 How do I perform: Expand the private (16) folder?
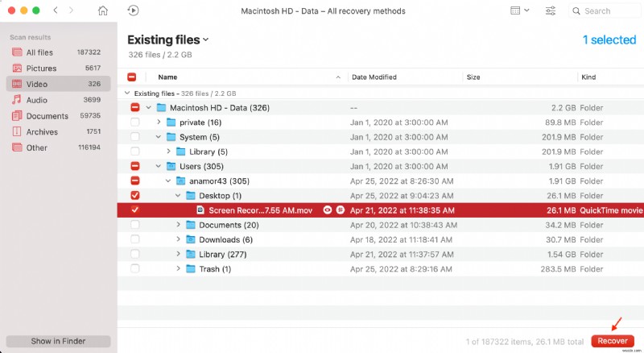[x=159, y=123]
